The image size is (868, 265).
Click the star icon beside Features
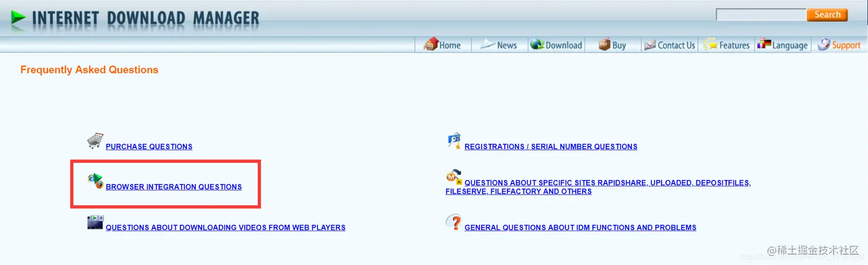710,44
